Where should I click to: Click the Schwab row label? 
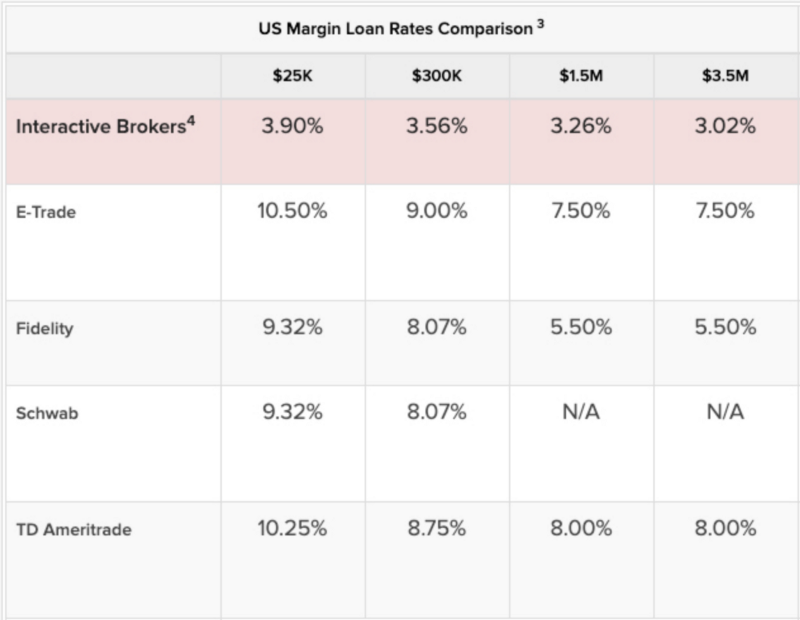tap(45, 414)
